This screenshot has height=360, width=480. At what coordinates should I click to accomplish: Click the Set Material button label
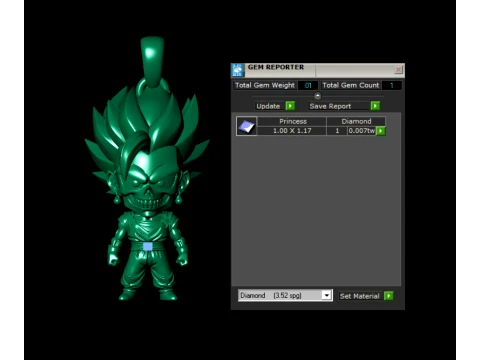(359, 296)
